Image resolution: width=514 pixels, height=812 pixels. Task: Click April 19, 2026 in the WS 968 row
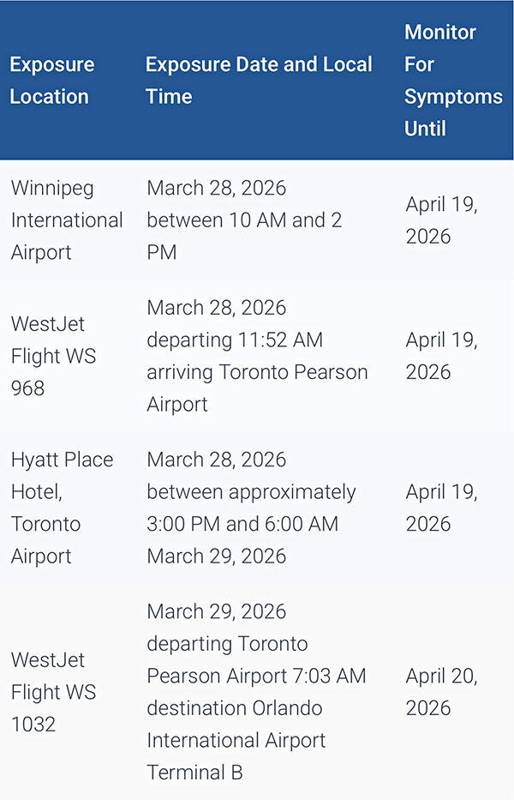[x=441, y=356]
